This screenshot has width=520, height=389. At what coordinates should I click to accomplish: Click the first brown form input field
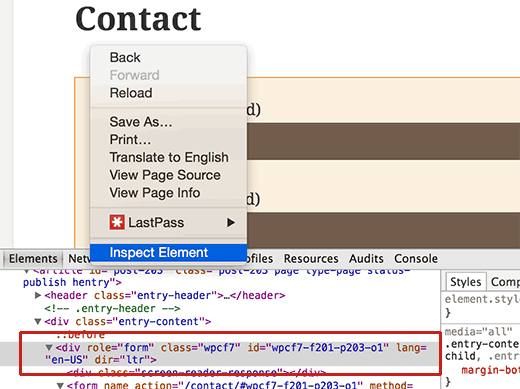(383, 141)
